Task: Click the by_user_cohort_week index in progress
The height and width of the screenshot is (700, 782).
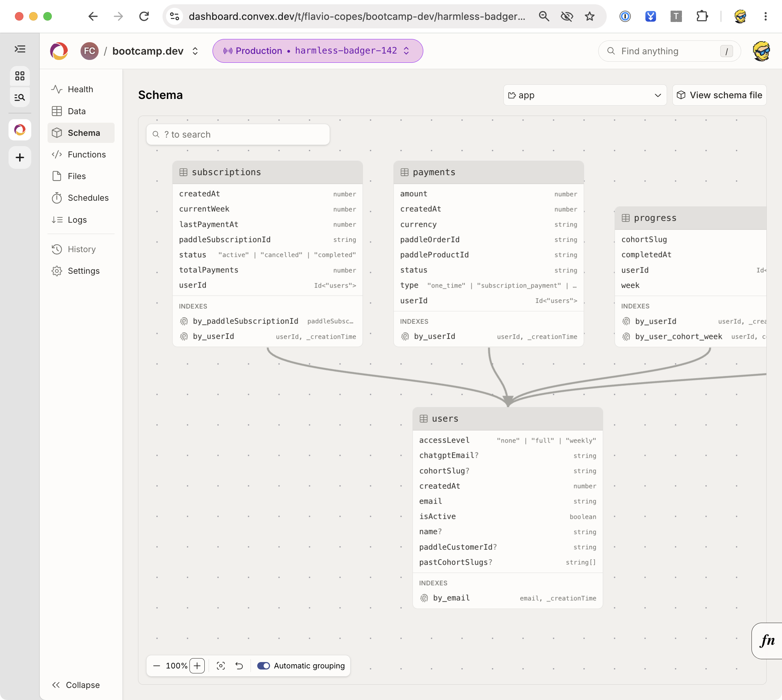Action: click(691, 337)
